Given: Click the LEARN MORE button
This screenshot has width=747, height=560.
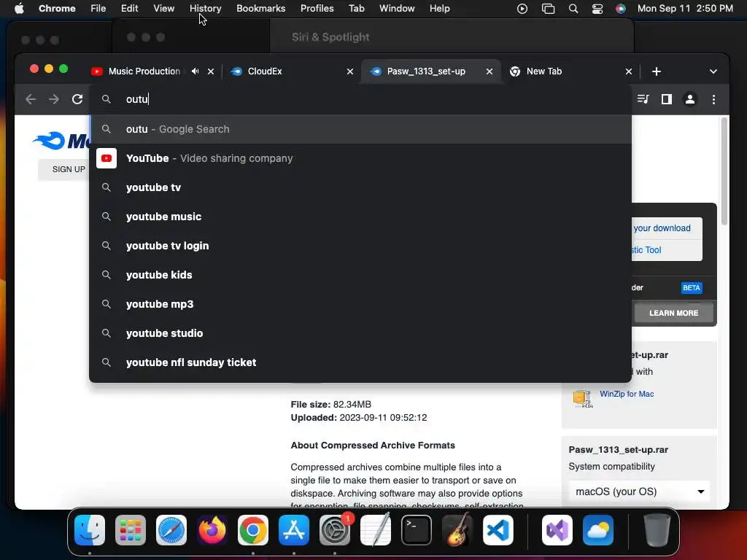Looking at the screenshot, I should (x=673, y=313).
